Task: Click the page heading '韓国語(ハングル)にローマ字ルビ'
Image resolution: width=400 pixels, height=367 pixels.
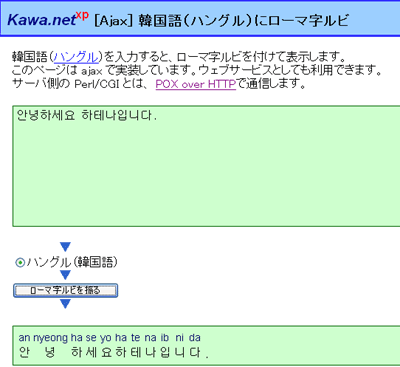Action: (x=244, y=20)
